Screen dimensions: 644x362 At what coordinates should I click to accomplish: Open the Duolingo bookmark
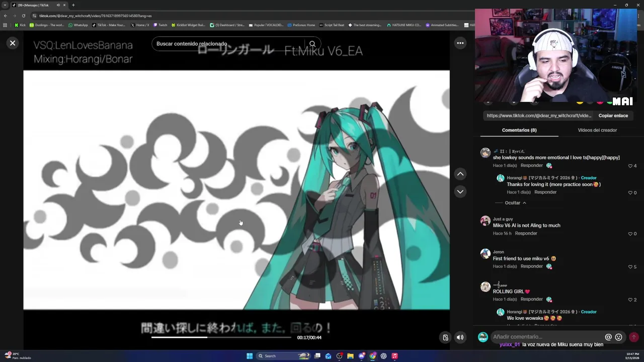point(47,25)
